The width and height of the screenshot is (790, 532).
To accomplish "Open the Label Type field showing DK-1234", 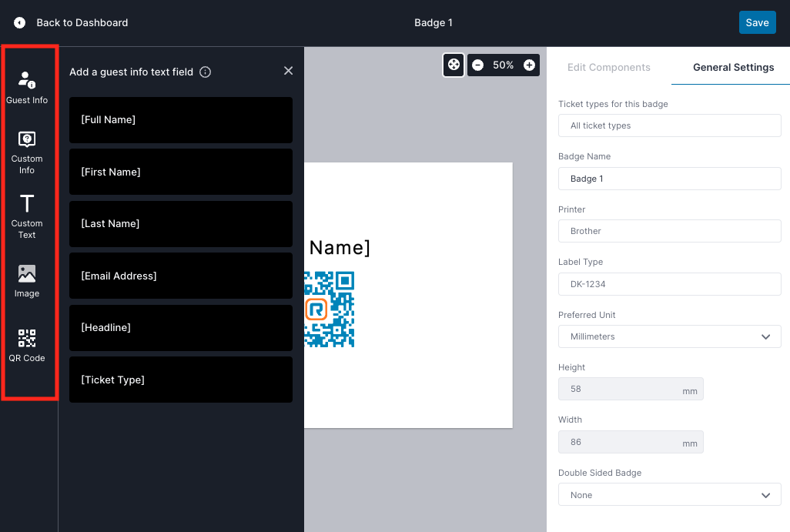I will 670,284.
